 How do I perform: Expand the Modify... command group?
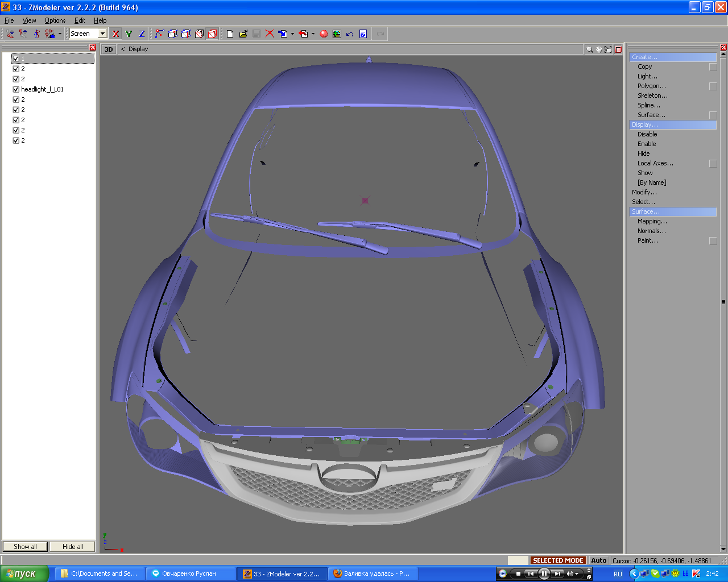pos(644,193)
